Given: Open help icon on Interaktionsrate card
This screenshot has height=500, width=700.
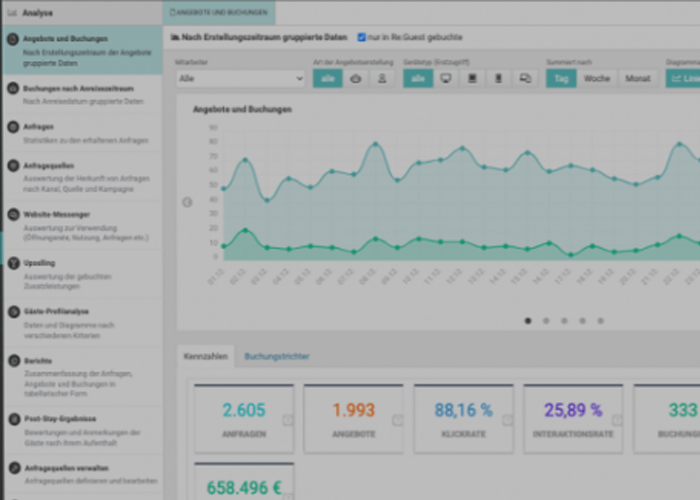Looking at the screenshot, I should point(617,420).
